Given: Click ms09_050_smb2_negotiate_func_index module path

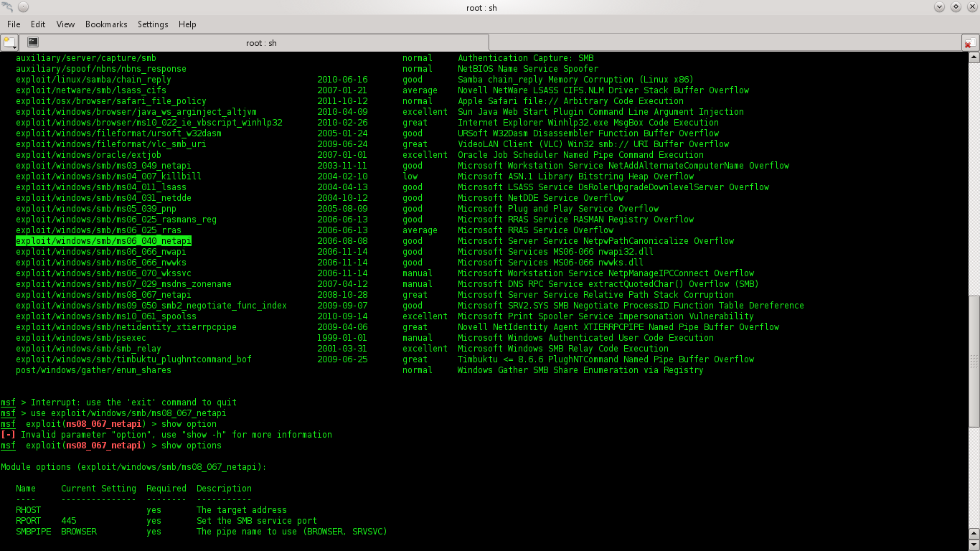Looking at the screenshot, I should [151, 306].
